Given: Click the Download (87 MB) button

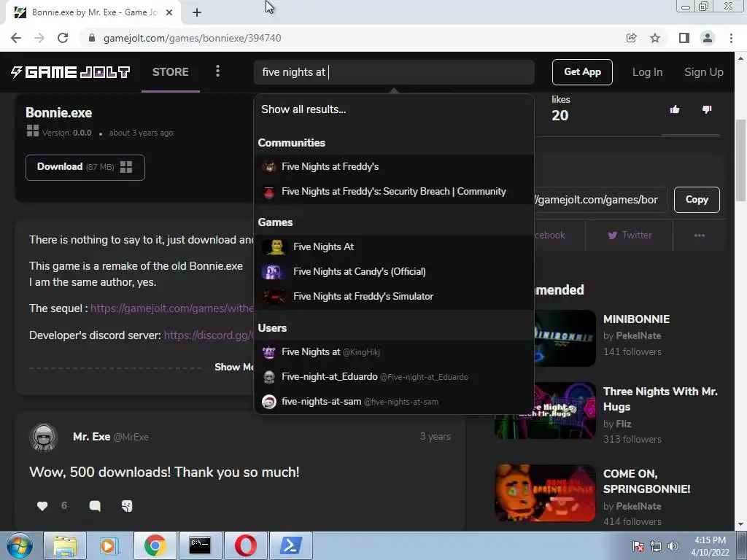Looking at the screenshot, I should pyautogui.click(x=85, y=167).
